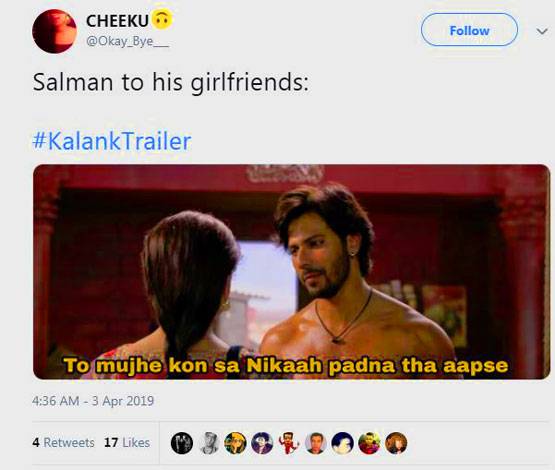Click the upside-down smiley emoji beside CHEEKU
Viewport: 555px width, 470px height.
tap(162, 19)
